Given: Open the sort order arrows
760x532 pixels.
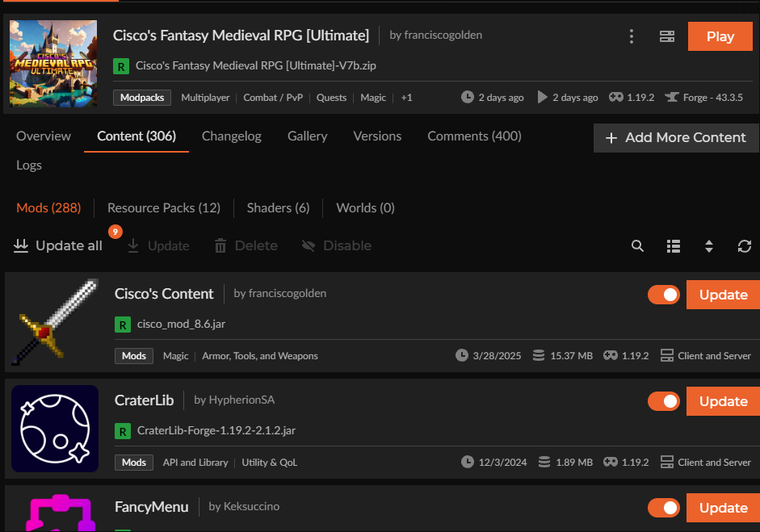Looking at the screenshot, I should coord(709,246).
